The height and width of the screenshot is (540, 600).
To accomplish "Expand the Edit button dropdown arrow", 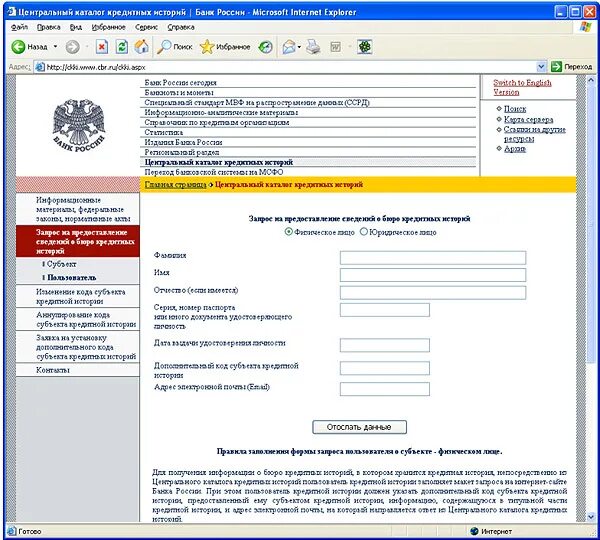I will pos(349,47).
